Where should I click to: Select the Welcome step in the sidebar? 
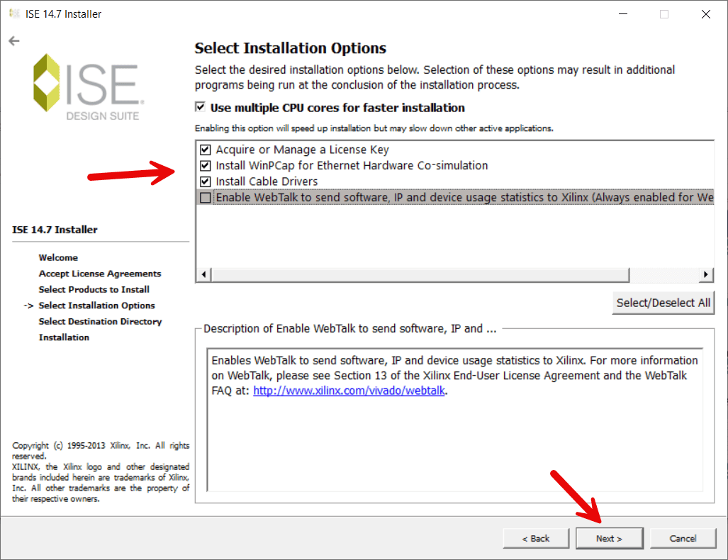click(x=58, y=257)
